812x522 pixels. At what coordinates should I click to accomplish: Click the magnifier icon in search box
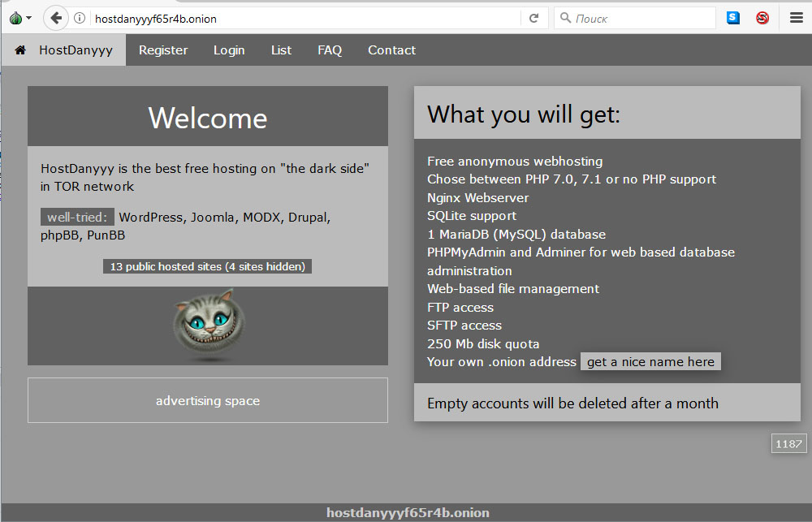565,18
